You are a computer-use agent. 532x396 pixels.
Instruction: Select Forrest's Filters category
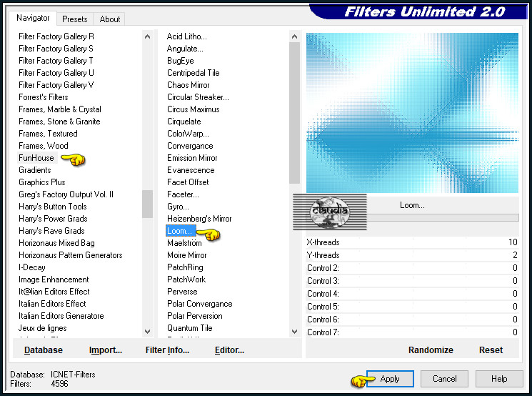coord(44,97)
